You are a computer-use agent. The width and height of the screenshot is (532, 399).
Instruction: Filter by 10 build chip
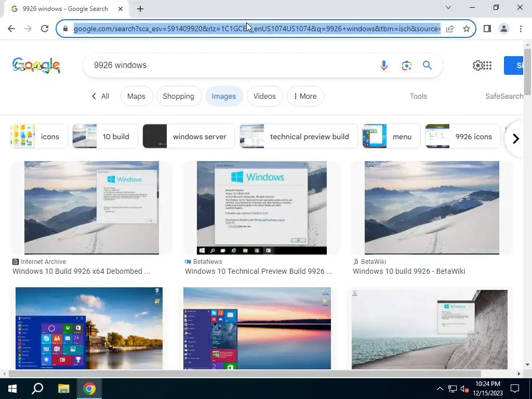105,136
